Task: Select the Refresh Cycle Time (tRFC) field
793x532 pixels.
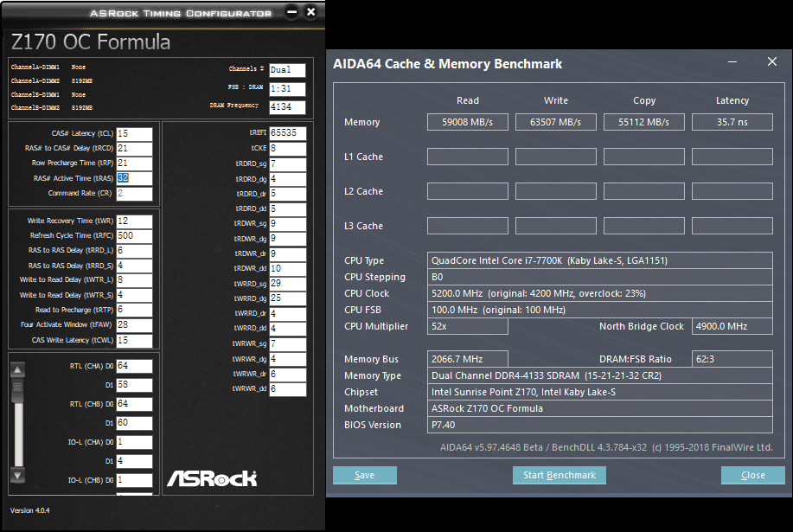Action: tap(134, 235)
